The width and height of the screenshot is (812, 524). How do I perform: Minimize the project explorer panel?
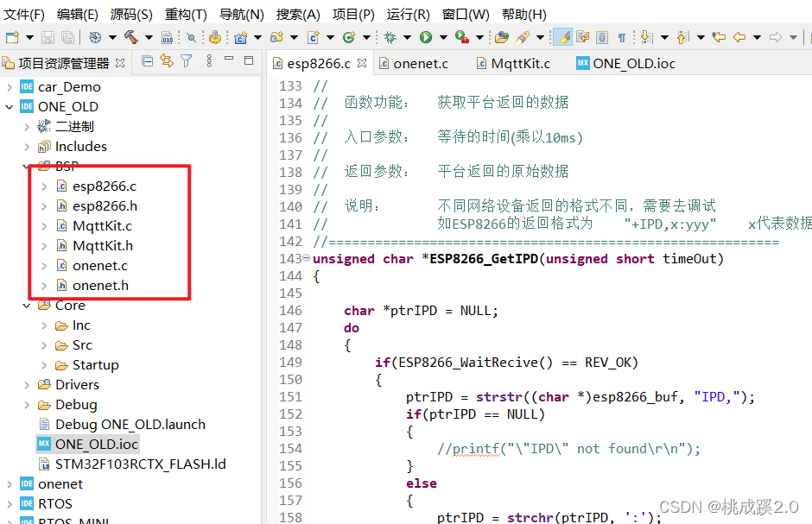point(229,60)
